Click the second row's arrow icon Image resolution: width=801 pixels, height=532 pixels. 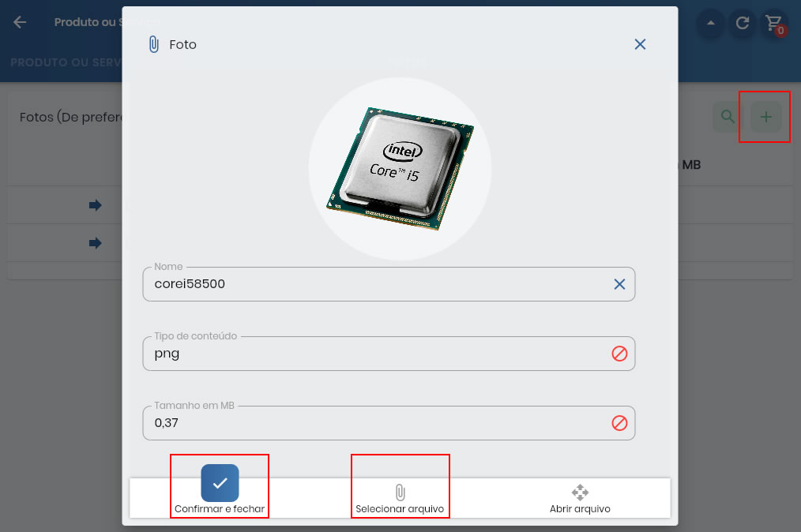click(95, 243)
